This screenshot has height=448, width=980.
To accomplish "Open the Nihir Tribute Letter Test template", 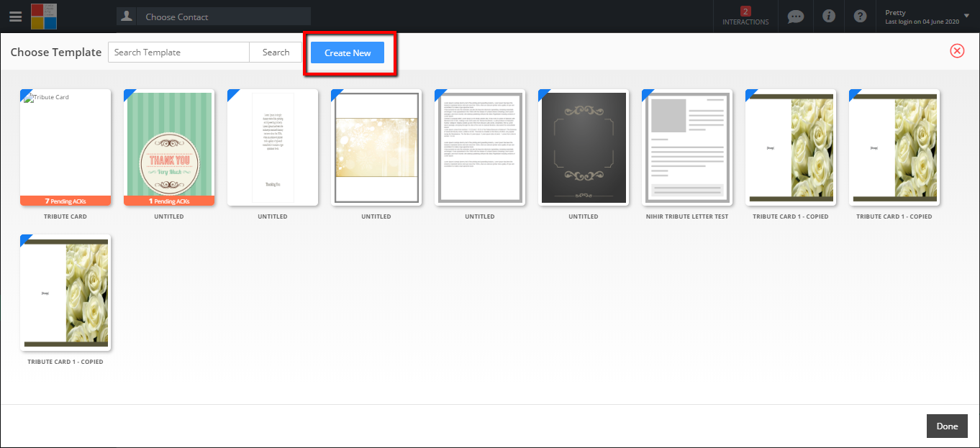I will tap(687, 147).
